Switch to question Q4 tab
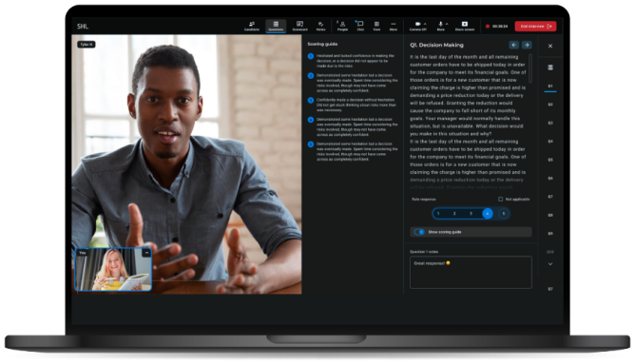This screenshot has width=635, height=364. (x=550, y=142)
